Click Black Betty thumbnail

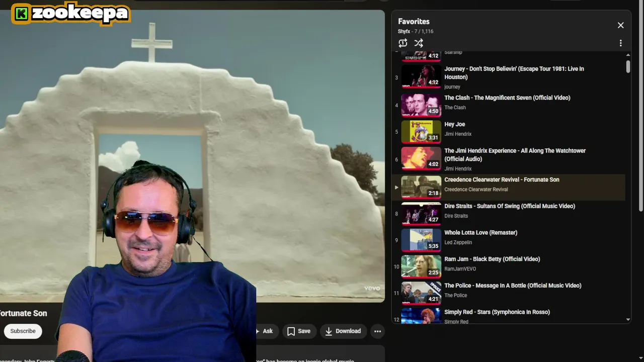pyautogui.click(x=421, y=266)
